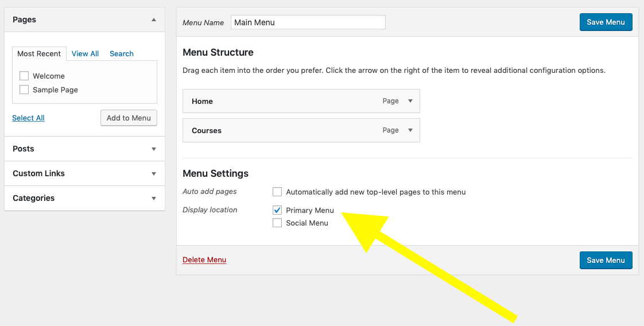The width and height of the screenshot is (644, 326).
Task: Enable automatically add new top-level pages
Action: pyautogui.click(x=278, y=192)
